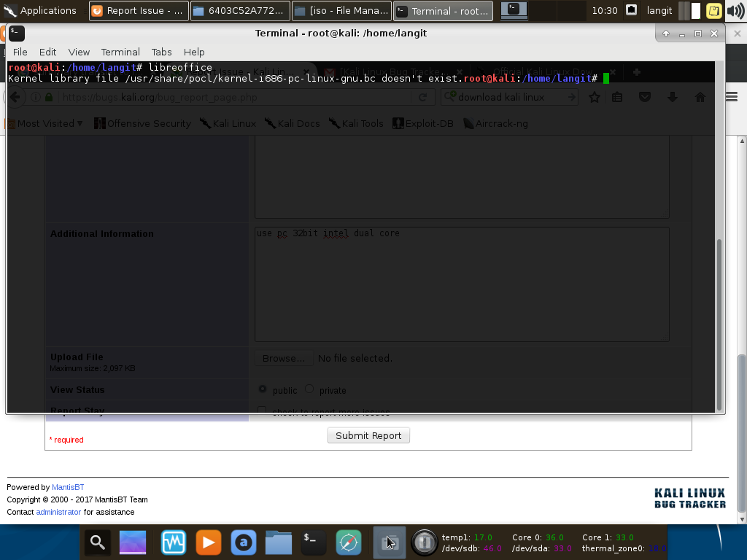Open the orange media player dock icon

[208, 542]
